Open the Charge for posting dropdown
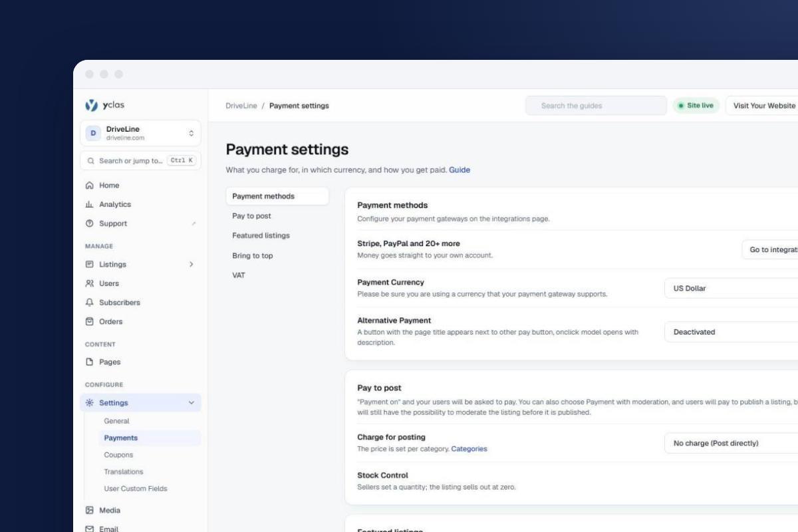 click(731, 444)
